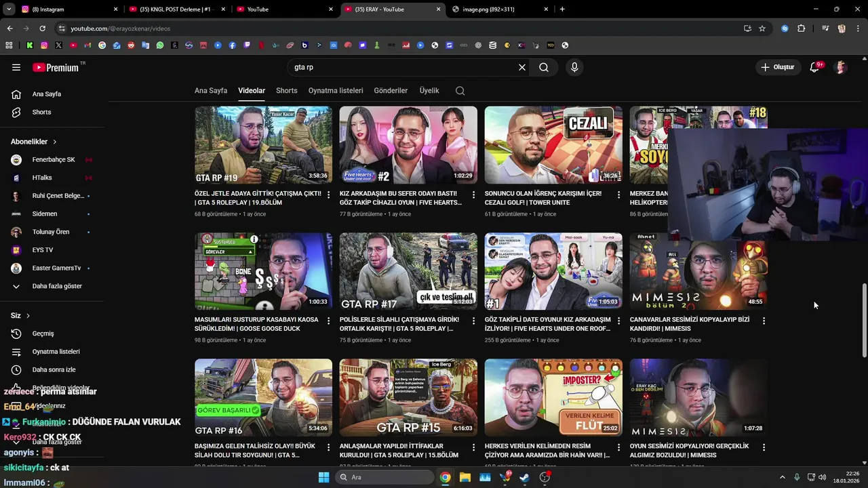This screenshot has width=868, height=488.
Task: Open a new browser tab
Action: tap(562, 9)
